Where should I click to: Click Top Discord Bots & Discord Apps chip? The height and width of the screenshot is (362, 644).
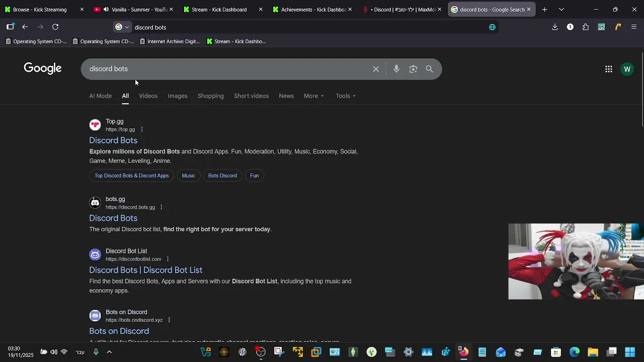point(131,175)
